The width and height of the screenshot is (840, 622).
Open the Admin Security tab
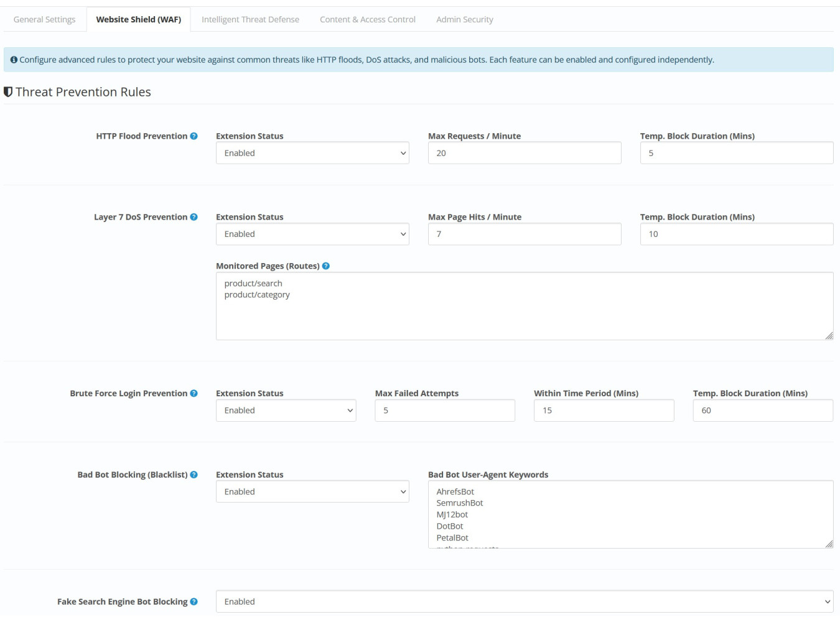click(464, 19)
